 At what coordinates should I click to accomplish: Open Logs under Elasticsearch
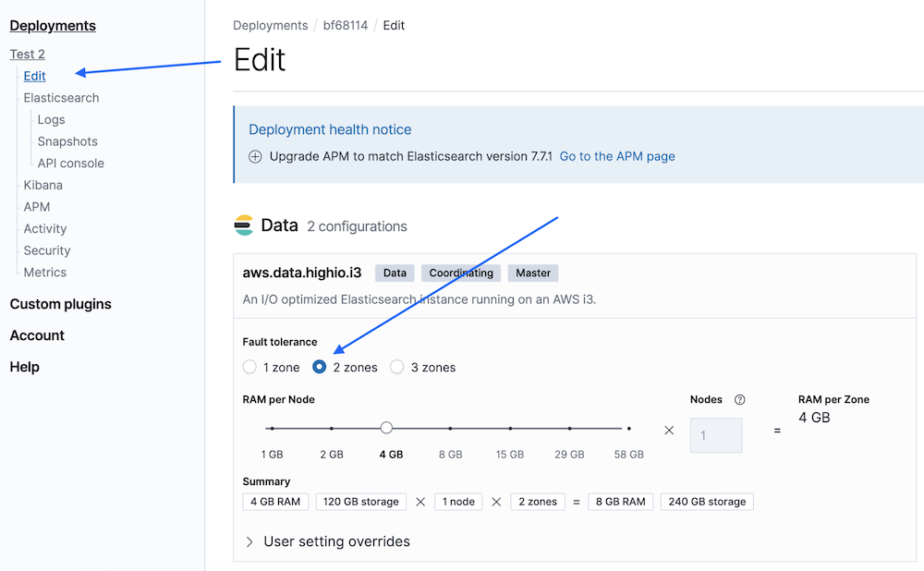click(x=51, y=119)
